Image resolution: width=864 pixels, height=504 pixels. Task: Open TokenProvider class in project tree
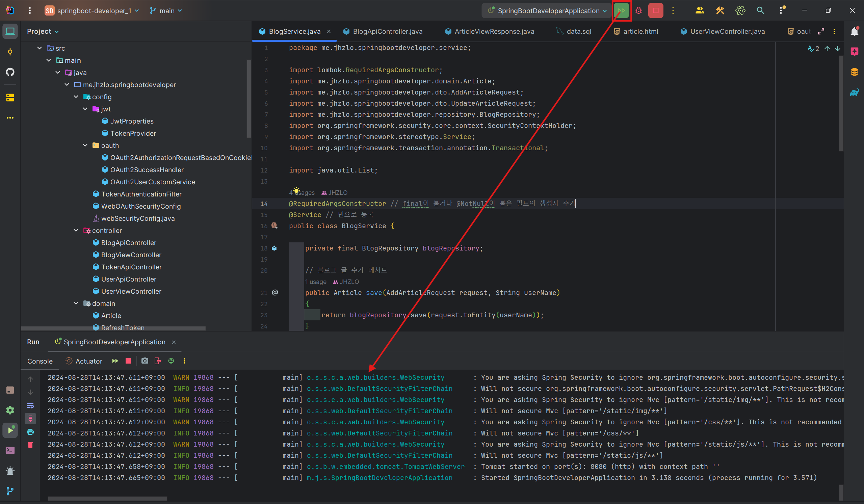click(133, 133)
